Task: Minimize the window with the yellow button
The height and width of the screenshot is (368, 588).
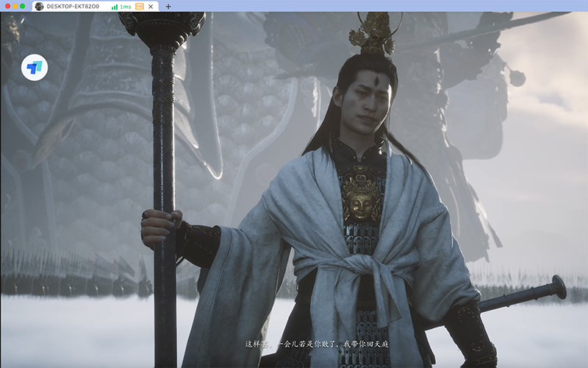Action: tap(15, 6)
